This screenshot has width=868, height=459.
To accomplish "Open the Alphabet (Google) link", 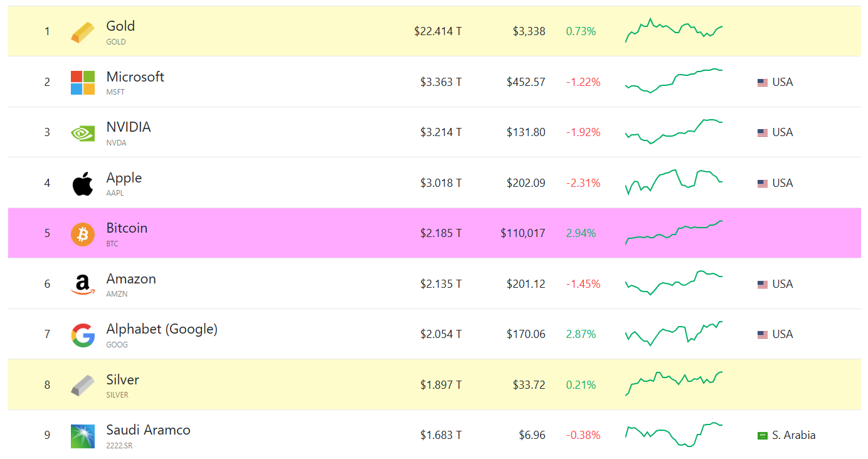I will click(162, 329).
